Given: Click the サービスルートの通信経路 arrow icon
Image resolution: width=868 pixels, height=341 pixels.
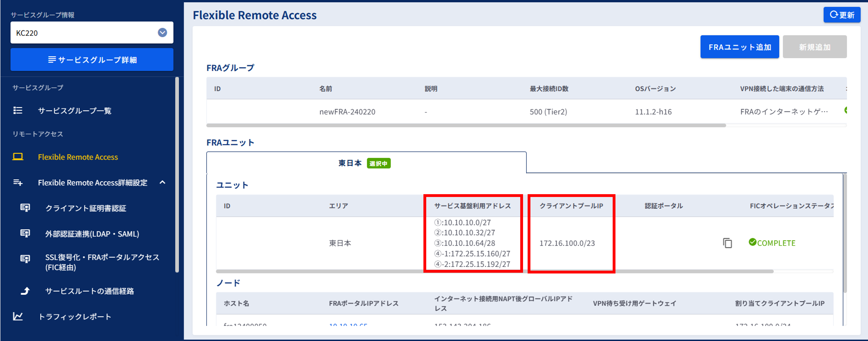Looking at the screenshot, I should 25,291.
